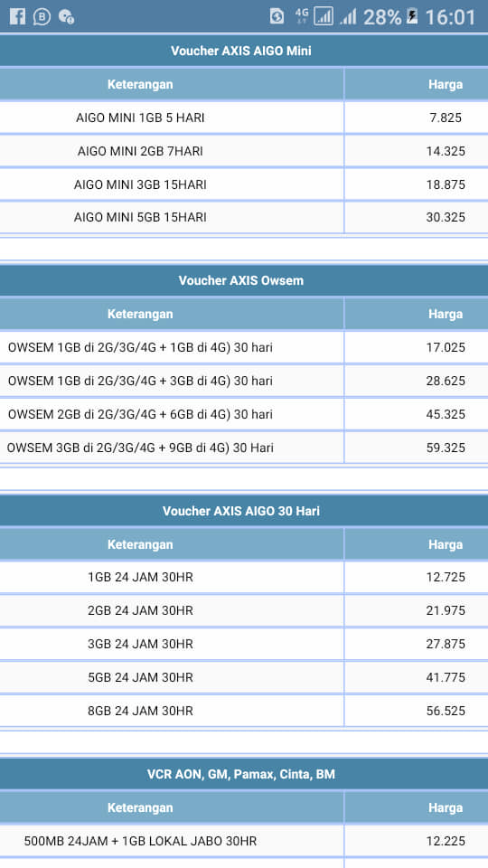Choose AIGO MINI 3GB 15HARI entry
Image resolution: width=488 pixels, height=868 pixels.
(x=244, y=184)
